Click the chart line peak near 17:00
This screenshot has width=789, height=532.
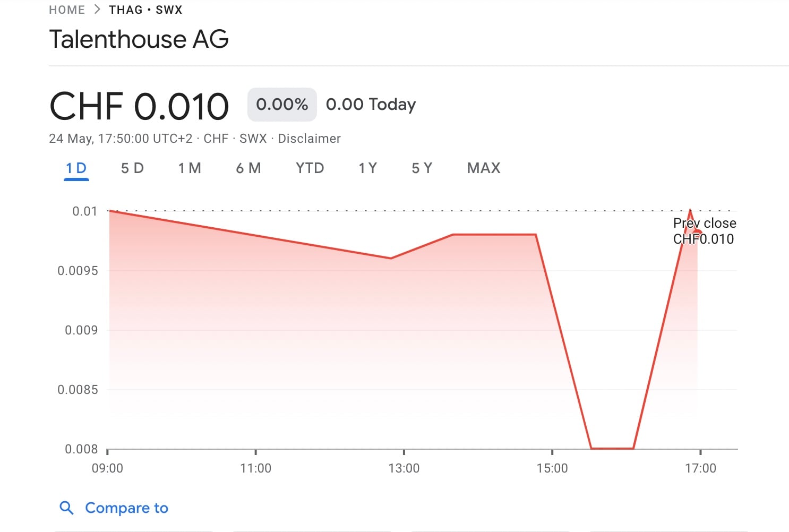[x=690, y=211]
